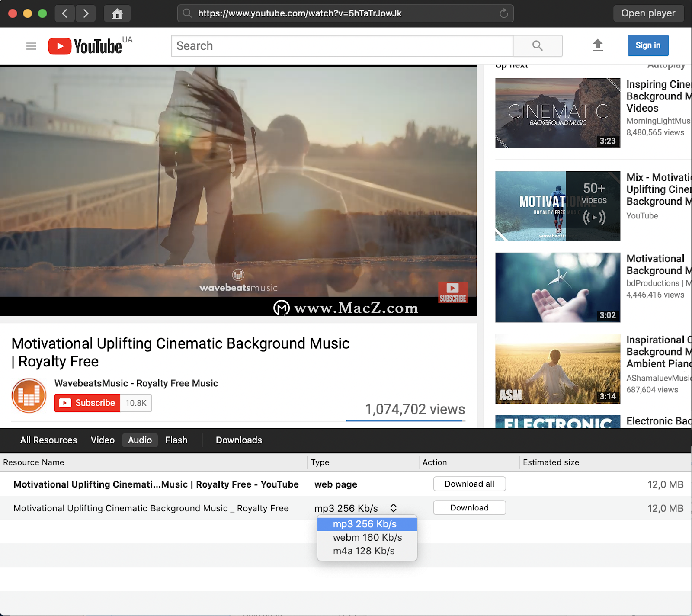Click the "1,074,702 views" count
Viewport: 692px width, 616px height.
pyautogui.click(x=415, y=409)
